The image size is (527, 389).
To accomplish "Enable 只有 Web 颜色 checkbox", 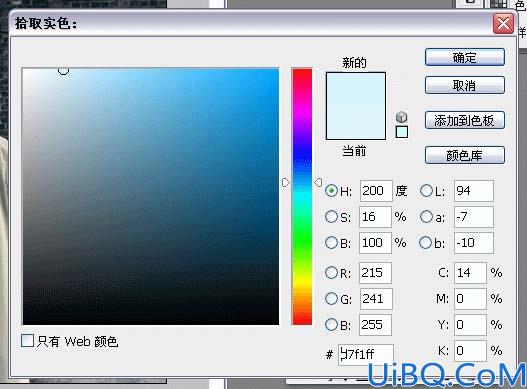I will pos(27,341).
